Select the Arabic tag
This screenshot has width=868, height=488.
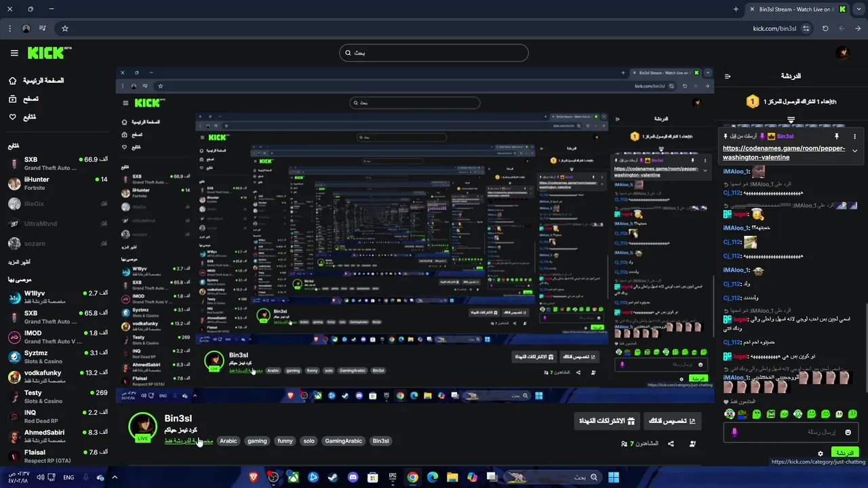tap(229, 441)
